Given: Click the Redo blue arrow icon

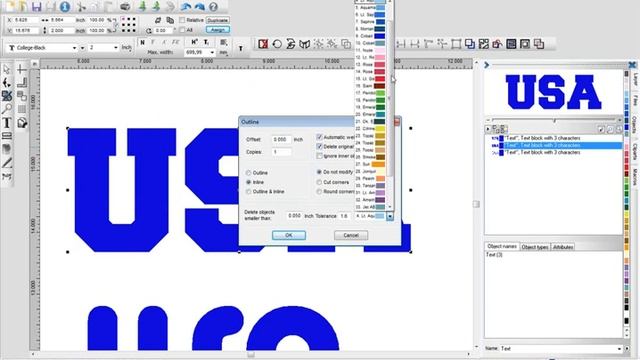Looking at the screenshot, I should click(x=200, y=7).
